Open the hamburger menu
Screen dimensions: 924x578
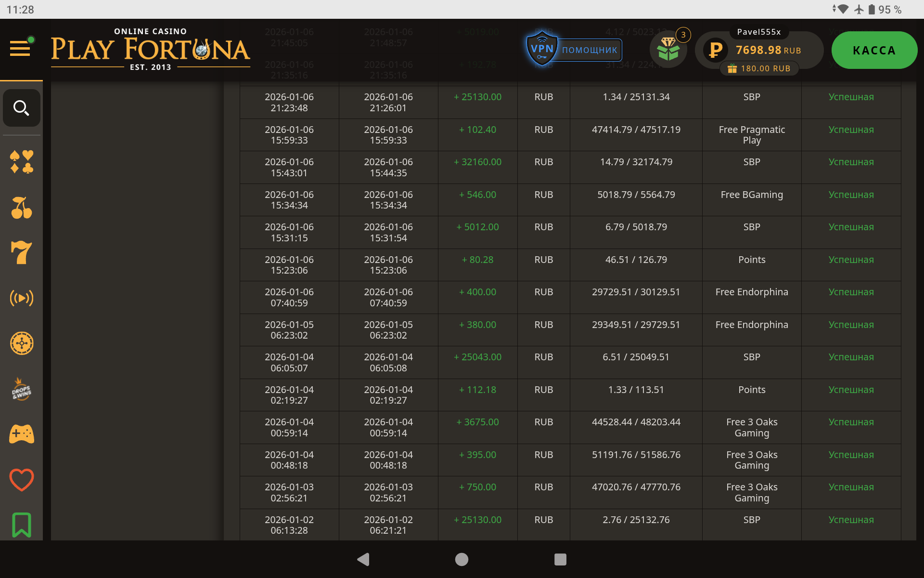tap(20, 48)
